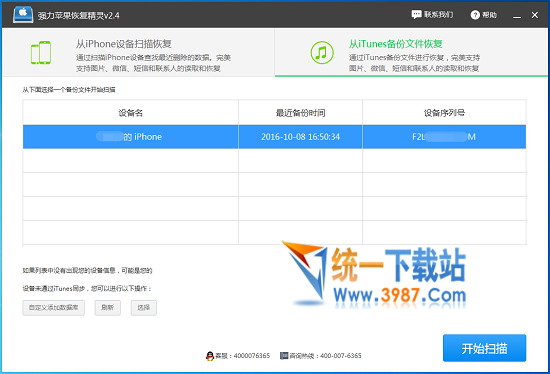The image size is (550, 374).
Task: Click the green iTunes music note icon
Action: pyautogui.click(x=322, y=53)
